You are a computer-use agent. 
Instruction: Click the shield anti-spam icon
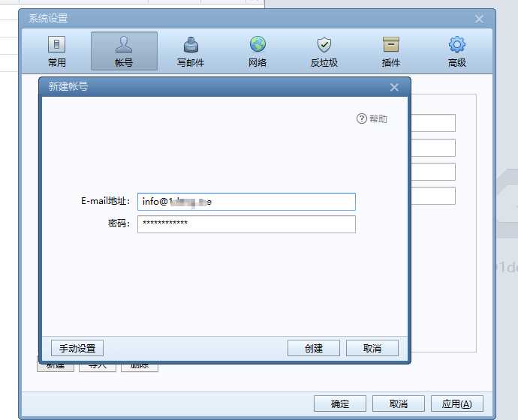(x=324, y=44)
